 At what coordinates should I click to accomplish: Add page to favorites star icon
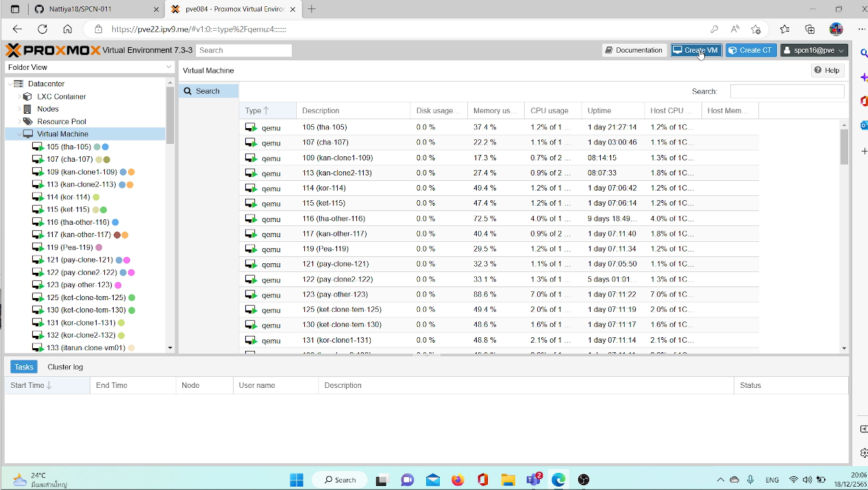coord(756,29)
